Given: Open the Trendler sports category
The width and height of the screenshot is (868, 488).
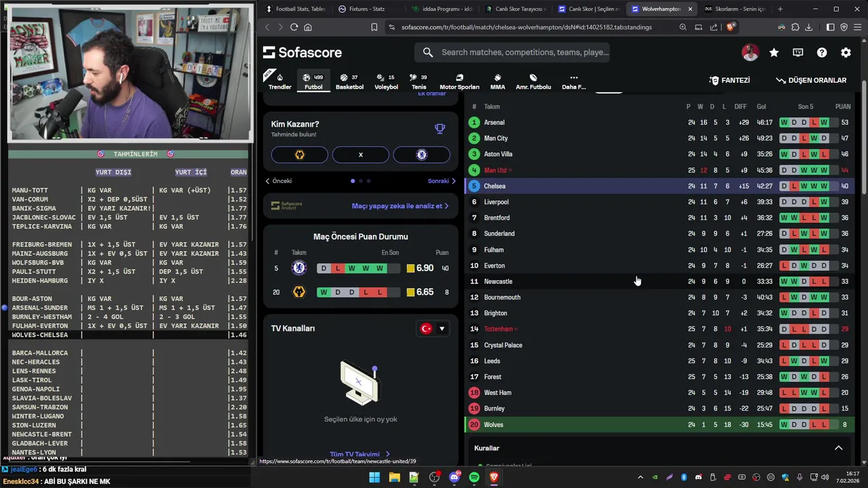Looking at the screenshot, I should click(x=279, y=81).
